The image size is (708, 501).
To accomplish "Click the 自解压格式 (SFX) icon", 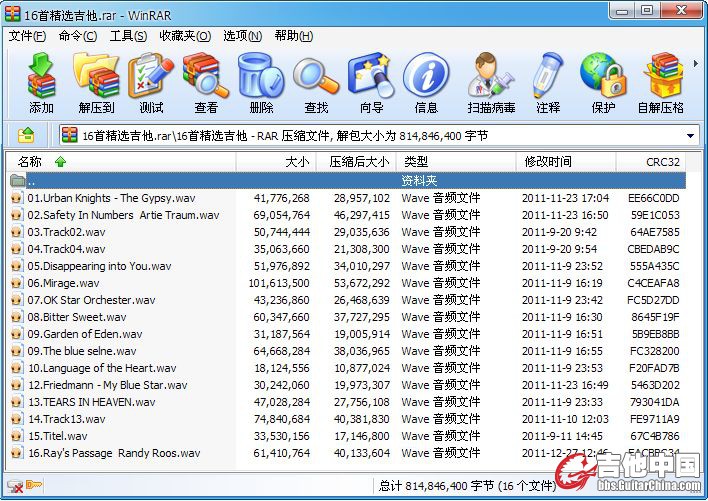I will 661,83.
